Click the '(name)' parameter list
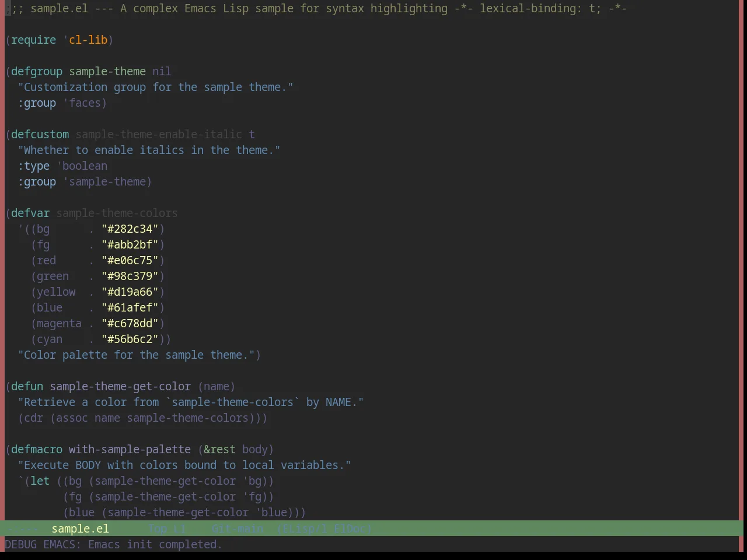 pyautogui.click(x=217, y=386)
